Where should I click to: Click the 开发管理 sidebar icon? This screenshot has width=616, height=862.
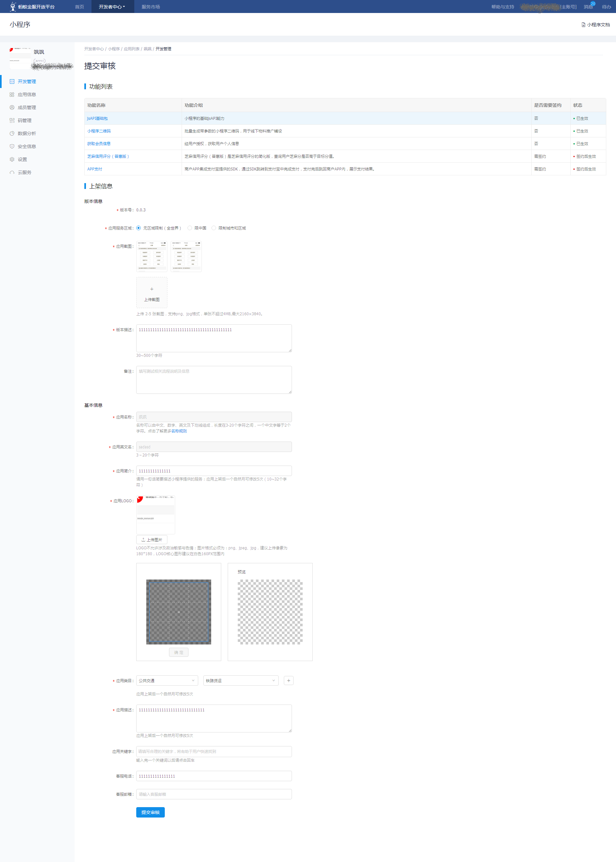point(12,81)
